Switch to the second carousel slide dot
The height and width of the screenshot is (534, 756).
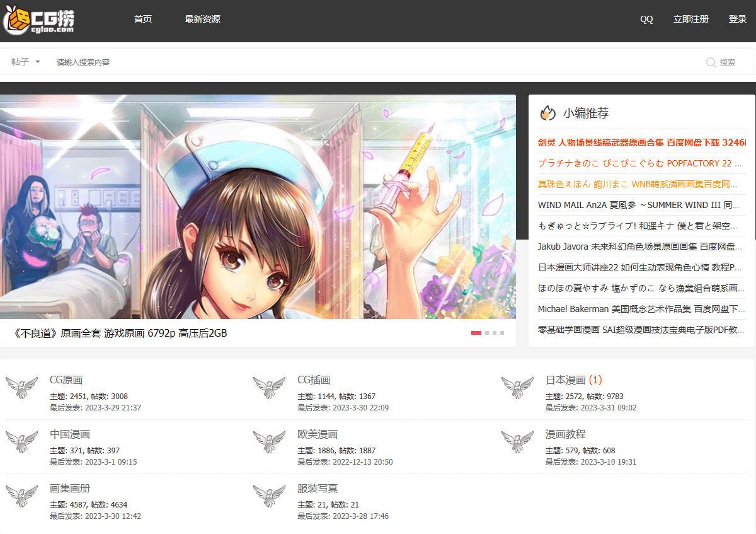[x=487, y=332]
